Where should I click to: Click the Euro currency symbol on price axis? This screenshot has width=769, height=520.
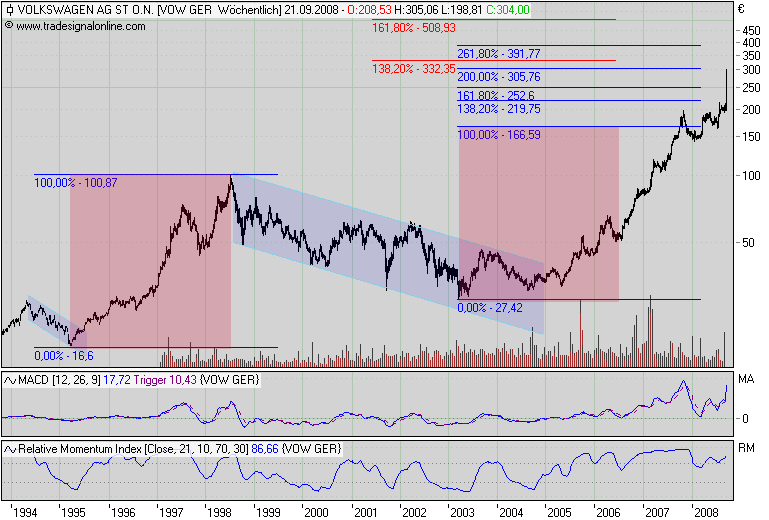(741, 9)
